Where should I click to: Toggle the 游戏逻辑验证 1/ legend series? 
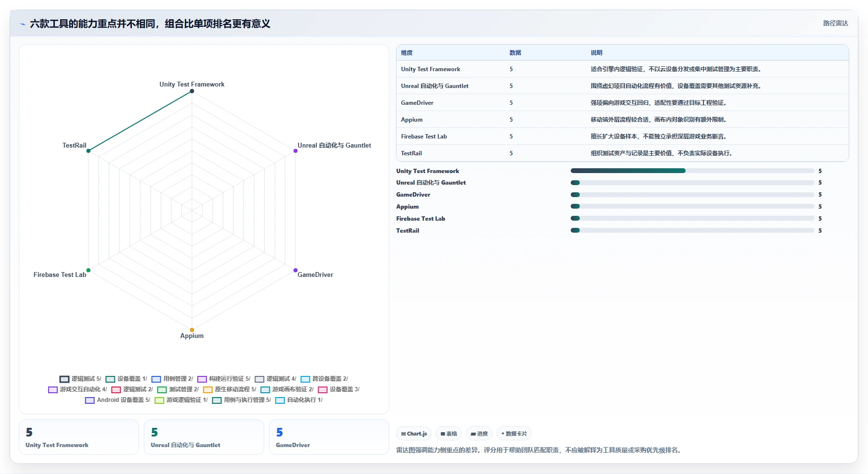(181, 400)
